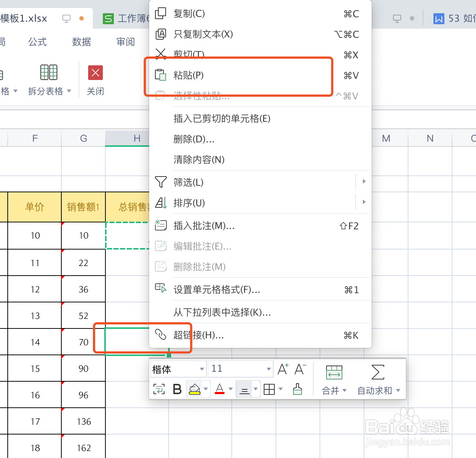The height and width of the screenshot is (458, 476).
Task: Click the red 关闭 close icon
Action: coord(95,73)
